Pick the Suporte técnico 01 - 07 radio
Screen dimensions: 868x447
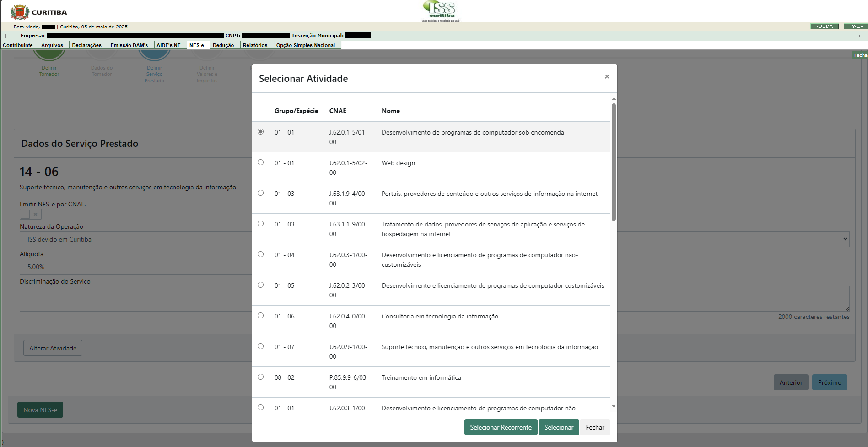click(261, 346)
